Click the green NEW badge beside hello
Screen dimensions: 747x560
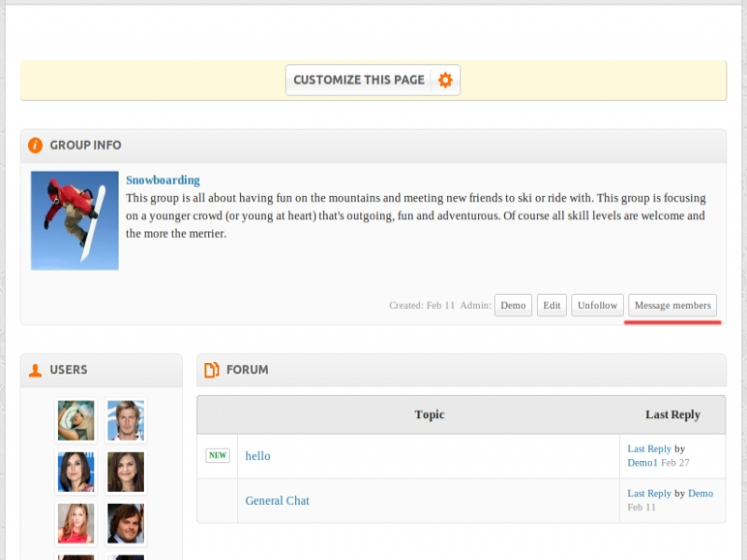[x=218, y=455]
